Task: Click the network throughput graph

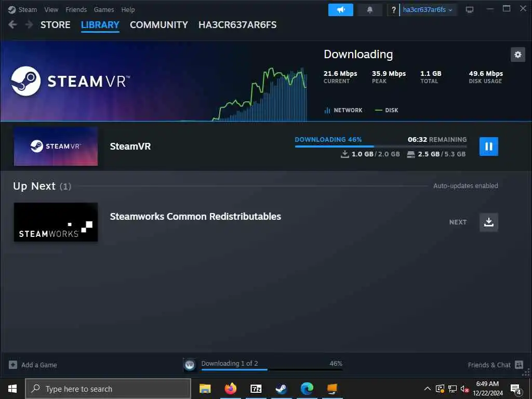Action: tap(260, 95)
